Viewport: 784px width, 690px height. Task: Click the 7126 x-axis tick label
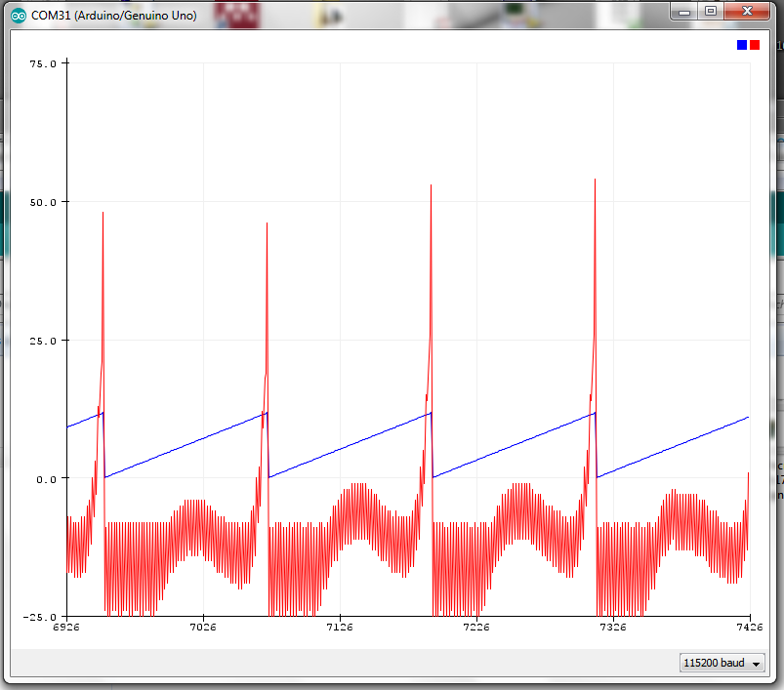[340, 630]
